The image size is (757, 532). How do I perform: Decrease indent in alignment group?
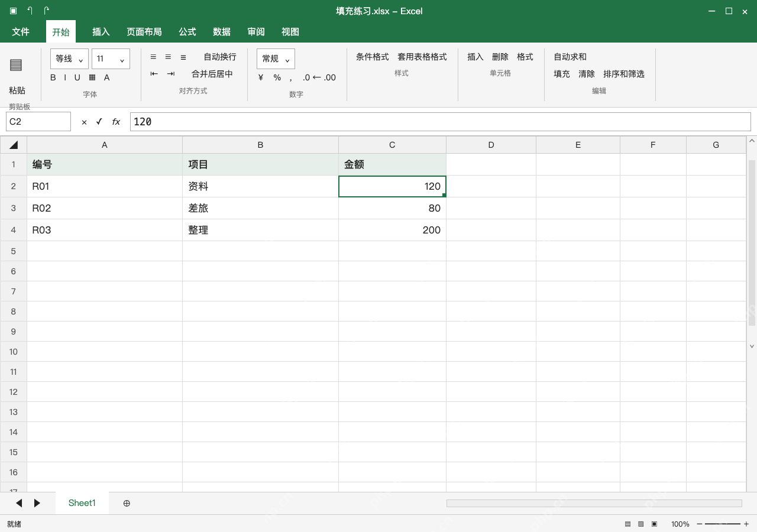coord(154,74)
